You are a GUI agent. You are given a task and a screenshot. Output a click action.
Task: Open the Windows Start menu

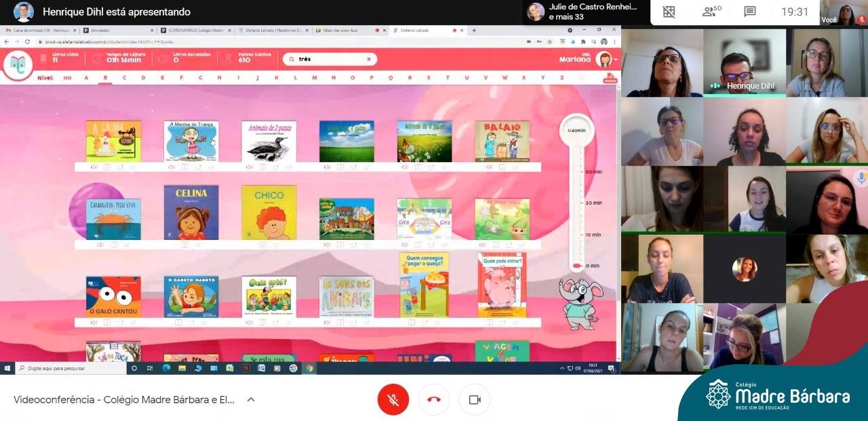[x=7, y=368]
